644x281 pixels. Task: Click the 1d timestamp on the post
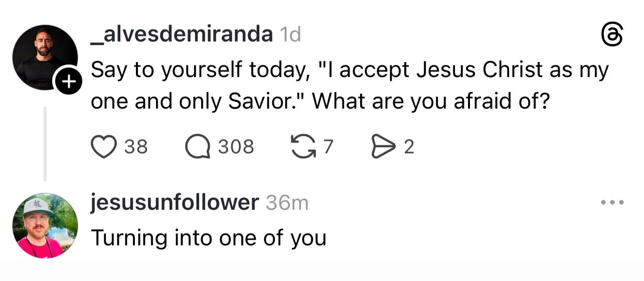[x=290, y=35]
